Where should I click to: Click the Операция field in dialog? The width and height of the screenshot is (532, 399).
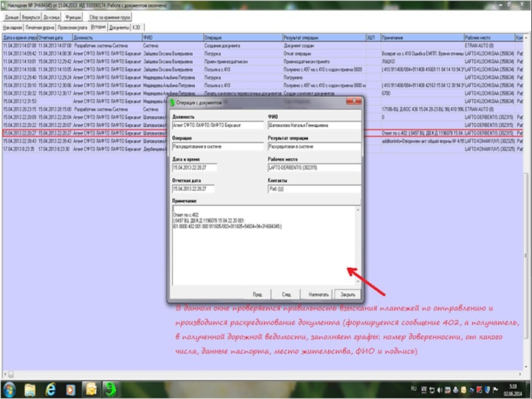coord(217,146)
